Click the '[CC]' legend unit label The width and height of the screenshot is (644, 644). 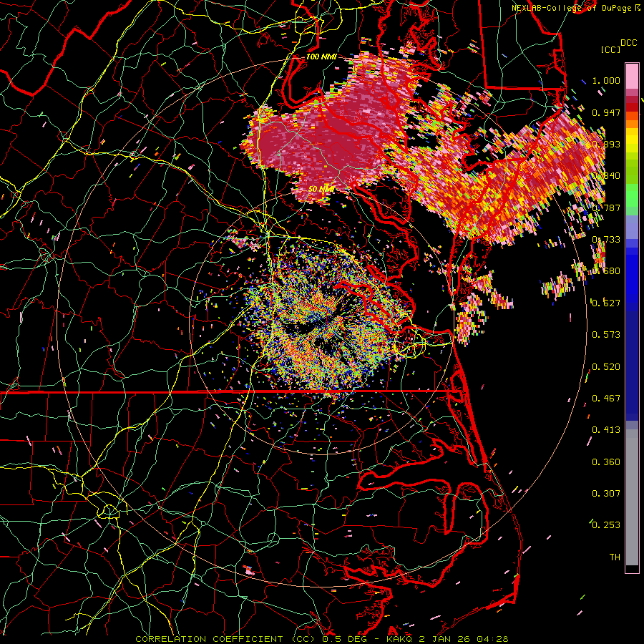(610, 49)
